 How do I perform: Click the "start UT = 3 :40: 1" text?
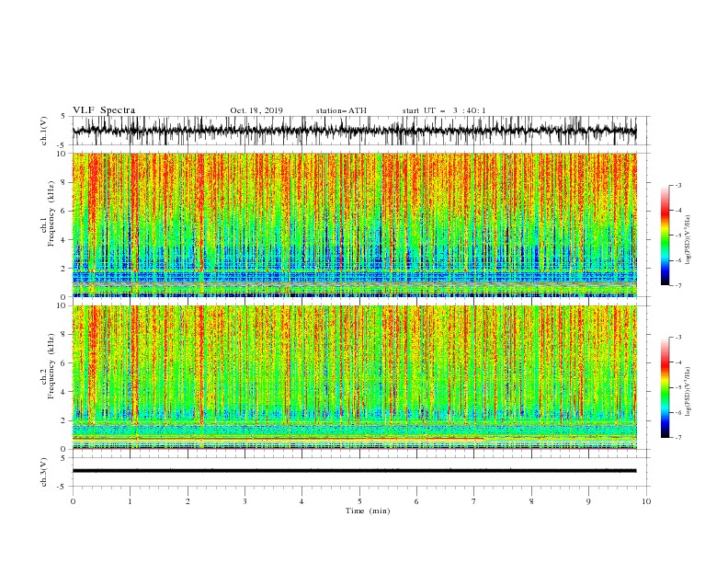click(444, 110)
